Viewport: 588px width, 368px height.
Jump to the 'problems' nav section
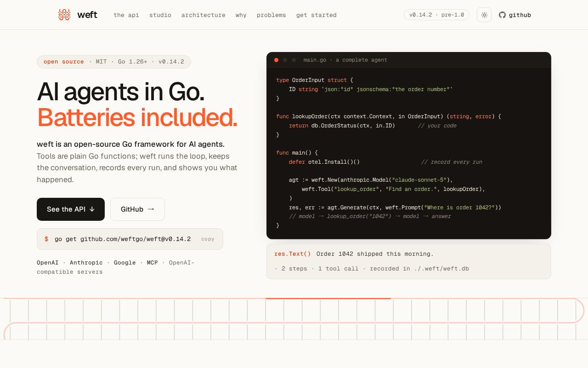pos(271,15)
